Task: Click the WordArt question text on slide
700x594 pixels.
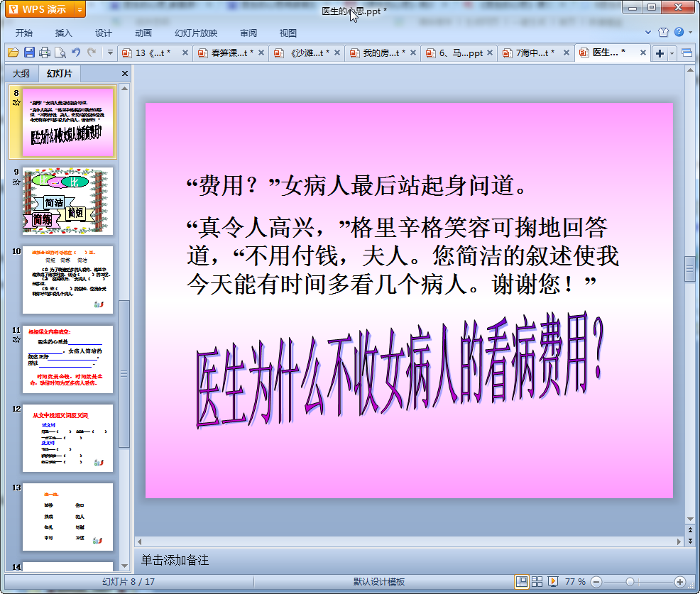Action: click(400, 370)
